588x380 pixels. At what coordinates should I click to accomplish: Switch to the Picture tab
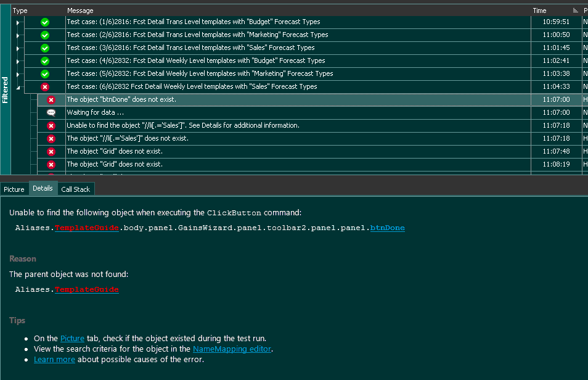(x=14, y=189)
